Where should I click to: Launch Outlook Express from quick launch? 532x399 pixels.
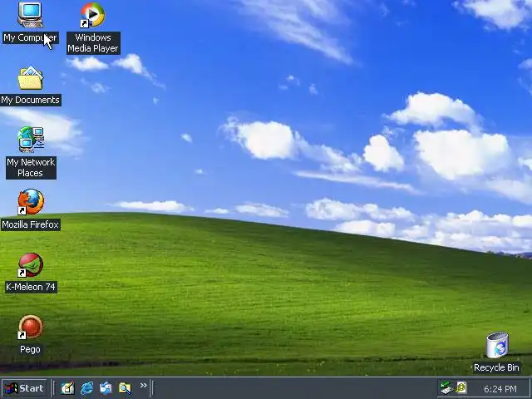(x=106, y=388)
